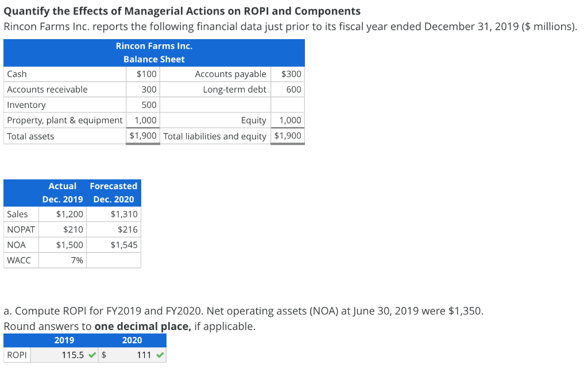Click Total liabilities and equity label

(215, 136)
